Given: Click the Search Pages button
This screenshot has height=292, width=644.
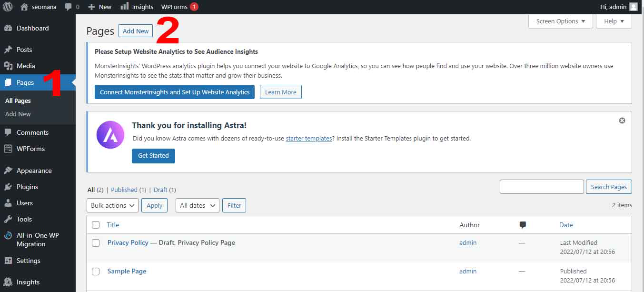Looking at the screenshot, I should point(609,187).
